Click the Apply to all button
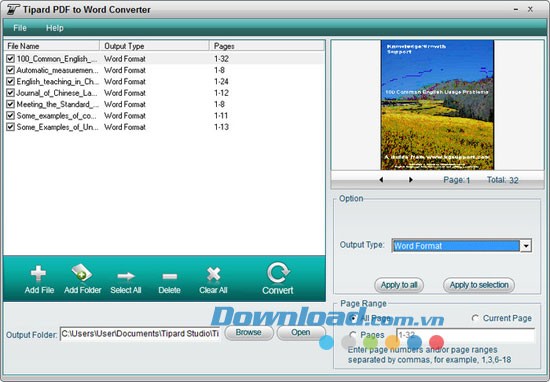This screenshot has width=550, height=382. (x=399, y=285)
